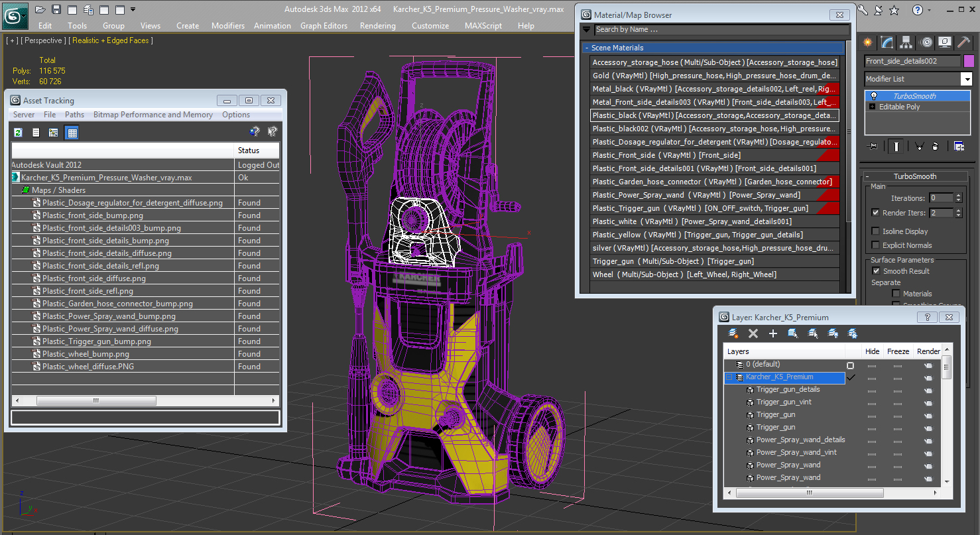980x535 pixels.
Task: Open the Utilities hammer panel tab
Action: pos(964,42)
